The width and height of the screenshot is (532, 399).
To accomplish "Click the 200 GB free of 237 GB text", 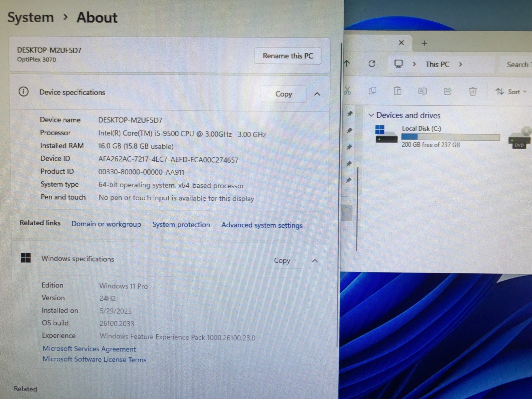I will tap(431, 145).
